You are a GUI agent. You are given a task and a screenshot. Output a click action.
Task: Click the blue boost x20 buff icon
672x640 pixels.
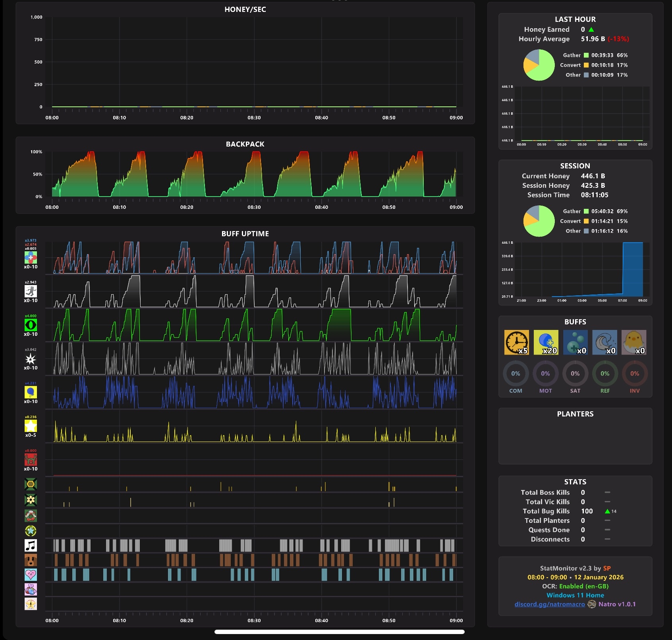546,342
